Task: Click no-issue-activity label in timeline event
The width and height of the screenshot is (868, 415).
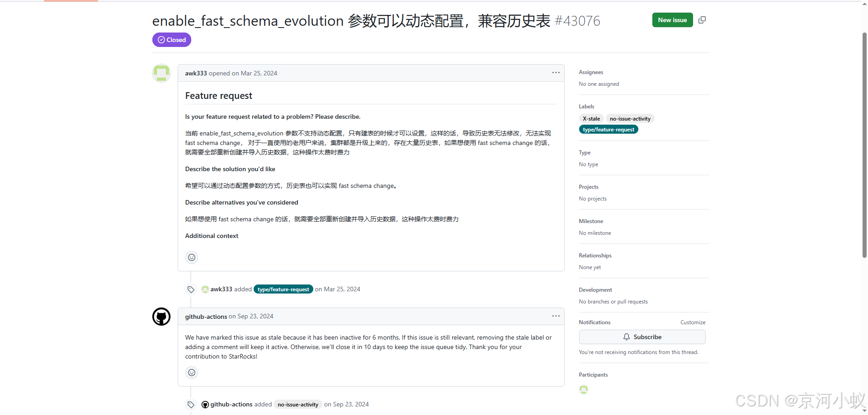Action: click(298, 405)
